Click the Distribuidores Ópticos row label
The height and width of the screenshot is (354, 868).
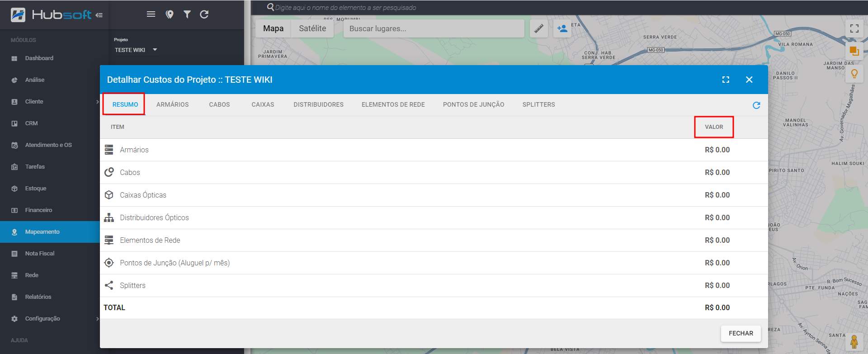click(x=155, y=217)
